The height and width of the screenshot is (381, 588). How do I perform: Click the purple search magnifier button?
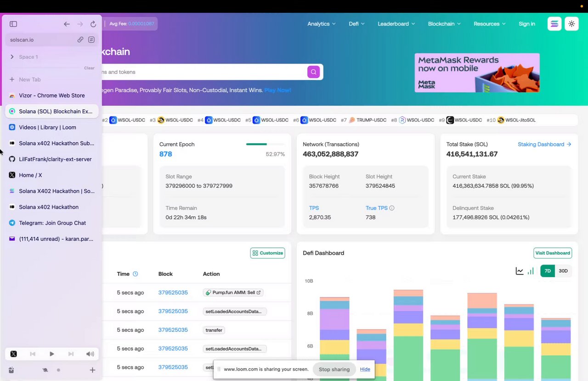(x=314, y=72)
